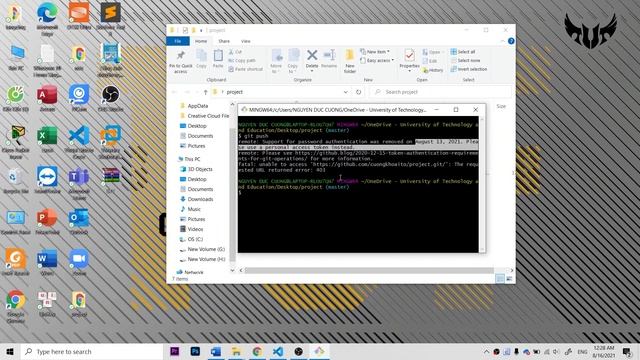
Task: Switch to Premiere Pro on taskbar
Action: pos(174,351)
